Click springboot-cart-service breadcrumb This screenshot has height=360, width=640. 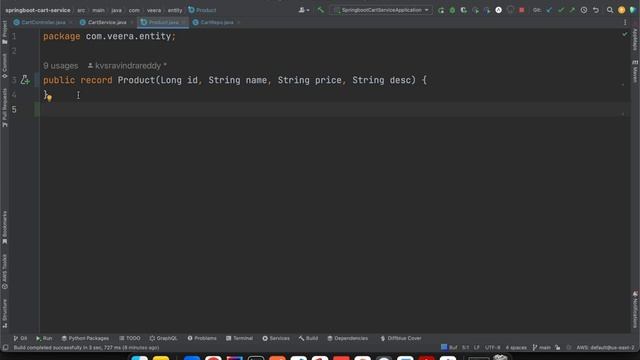pyautogui.click(x=38, y=10)
